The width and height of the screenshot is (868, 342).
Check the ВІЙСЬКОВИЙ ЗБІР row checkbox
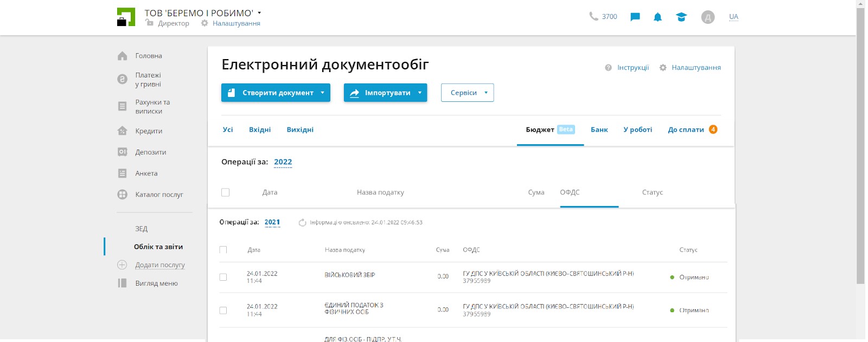click(223, 277)
